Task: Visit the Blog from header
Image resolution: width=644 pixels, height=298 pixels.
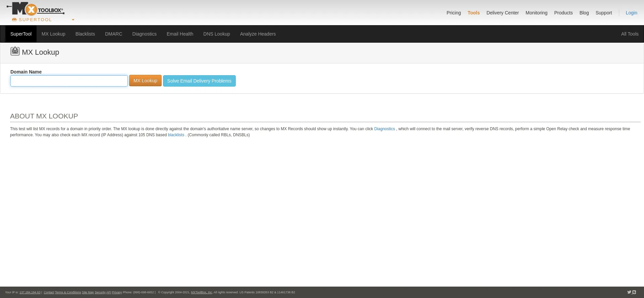Action: pyautogui.click(x=584, y=13)
